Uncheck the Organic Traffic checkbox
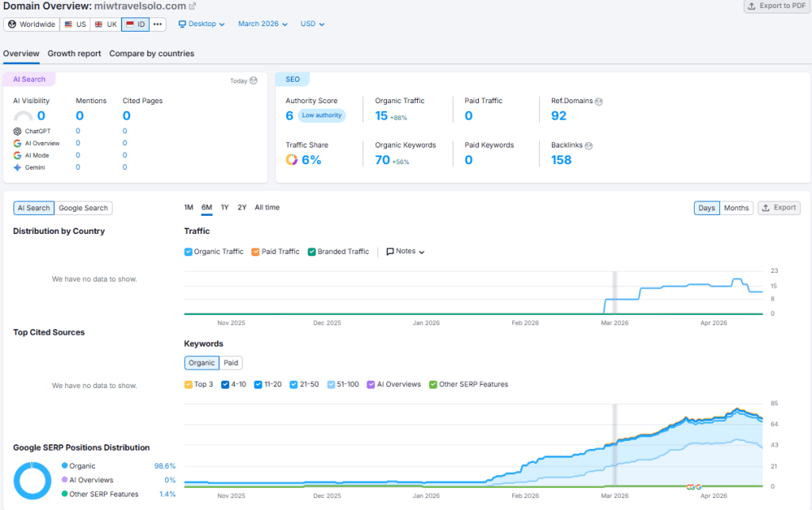This screenshot has height=510, width=812. [189, 251]
